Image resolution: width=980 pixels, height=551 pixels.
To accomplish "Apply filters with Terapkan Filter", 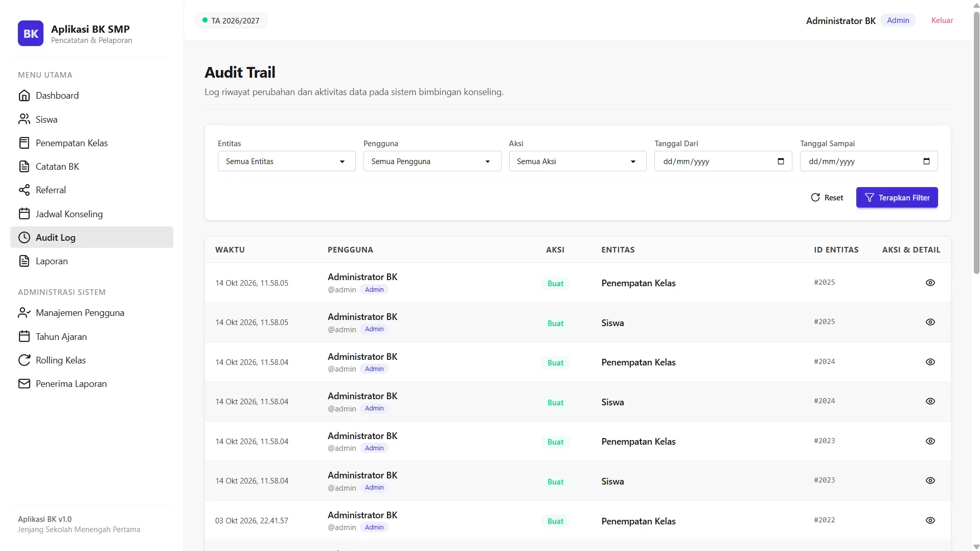I will coord(897,197).
